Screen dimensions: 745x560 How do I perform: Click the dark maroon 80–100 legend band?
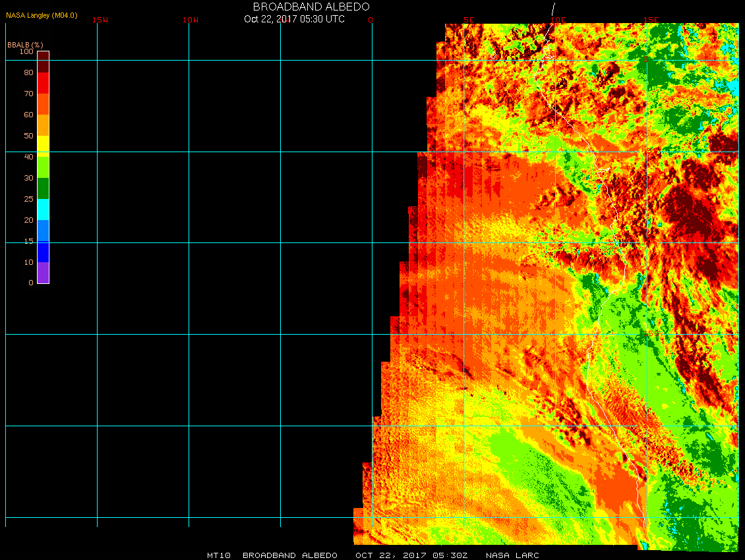[x=44, y=62]
